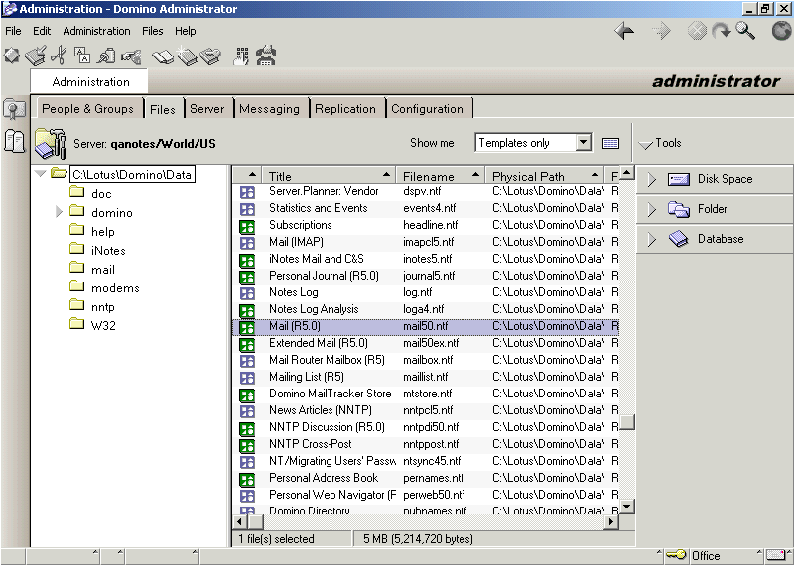The image size is (794, 565).
Task: Open the Administration menu
Action: click(x=96, y=31)
